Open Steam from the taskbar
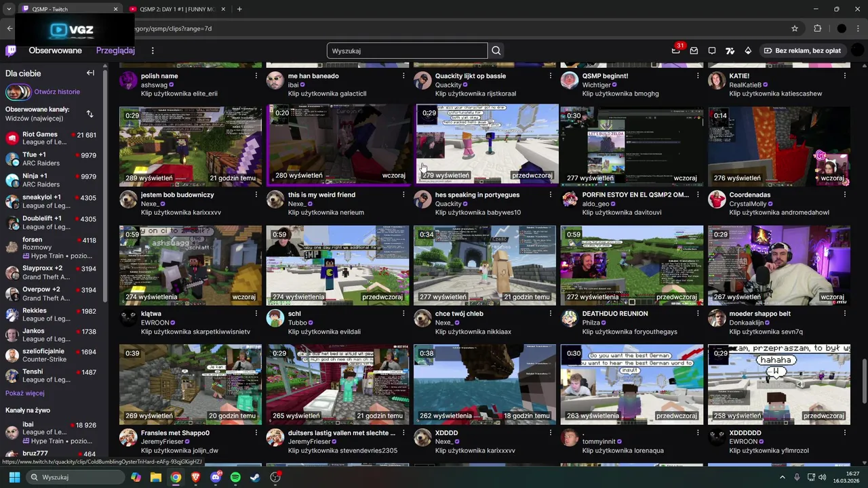This screenshot has width=868, height=488. pos(255,477)
